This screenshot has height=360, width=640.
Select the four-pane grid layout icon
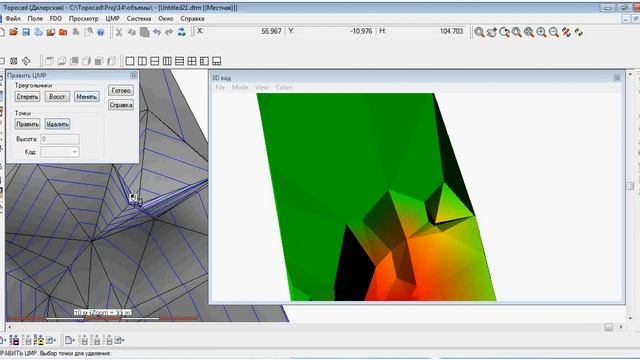(x=192, y=61)
